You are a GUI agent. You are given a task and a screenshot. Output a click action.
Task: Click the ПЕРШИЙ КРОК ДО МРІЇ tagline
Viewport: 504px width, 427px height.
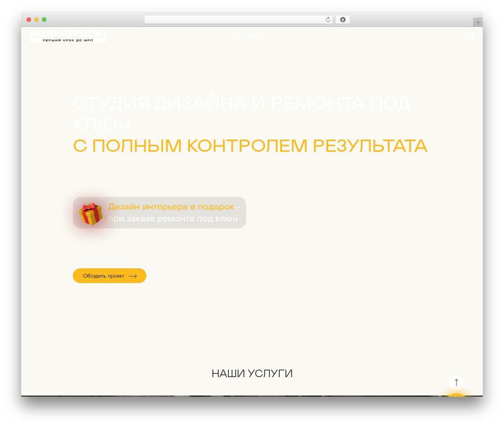[x=68, y=40]
